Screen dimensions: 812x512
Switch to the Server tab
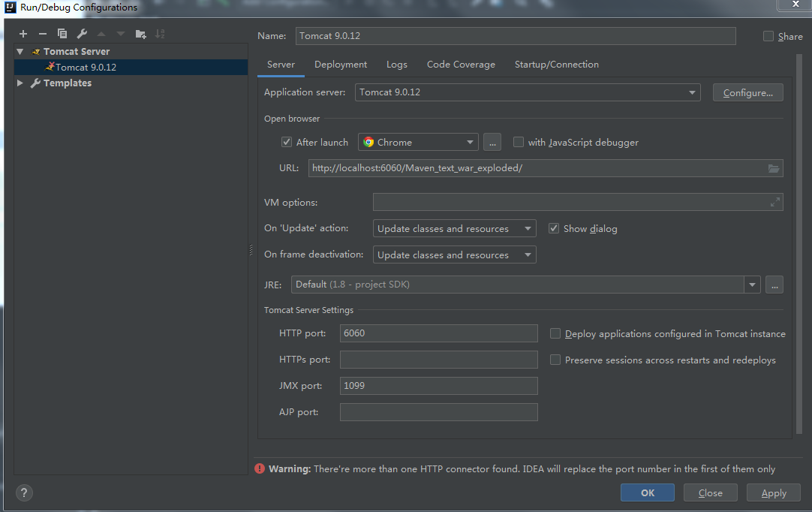281,65
